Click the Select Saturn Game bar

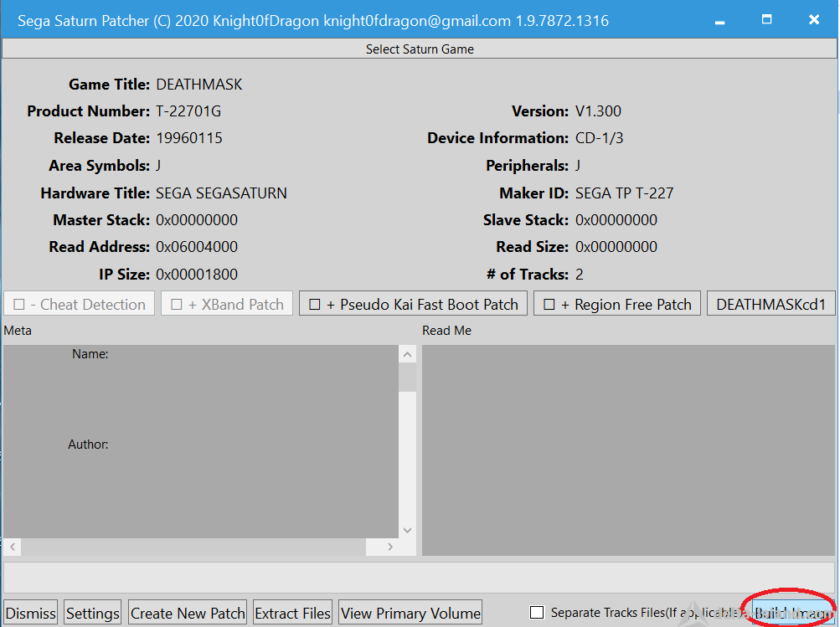coord(420,49)
